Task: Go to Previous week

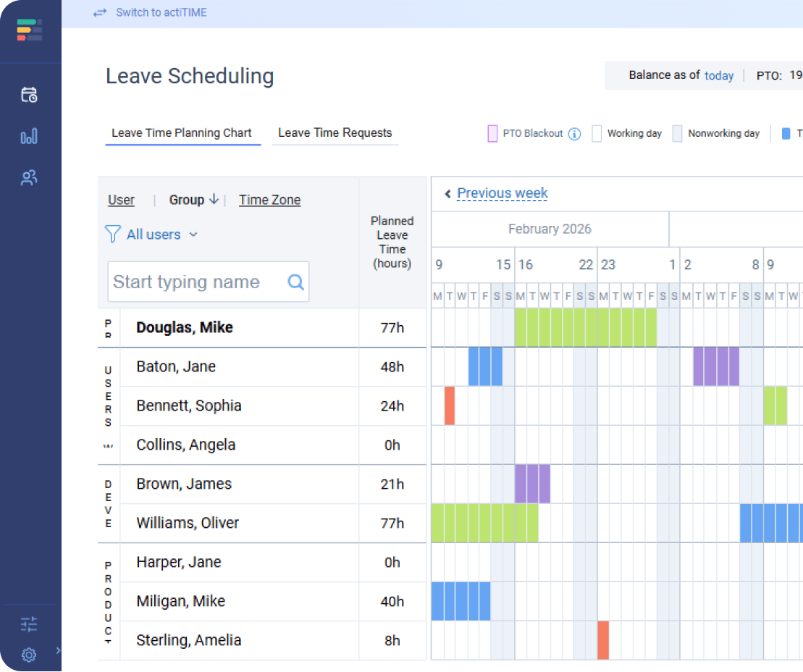Action: click(502, 193)
